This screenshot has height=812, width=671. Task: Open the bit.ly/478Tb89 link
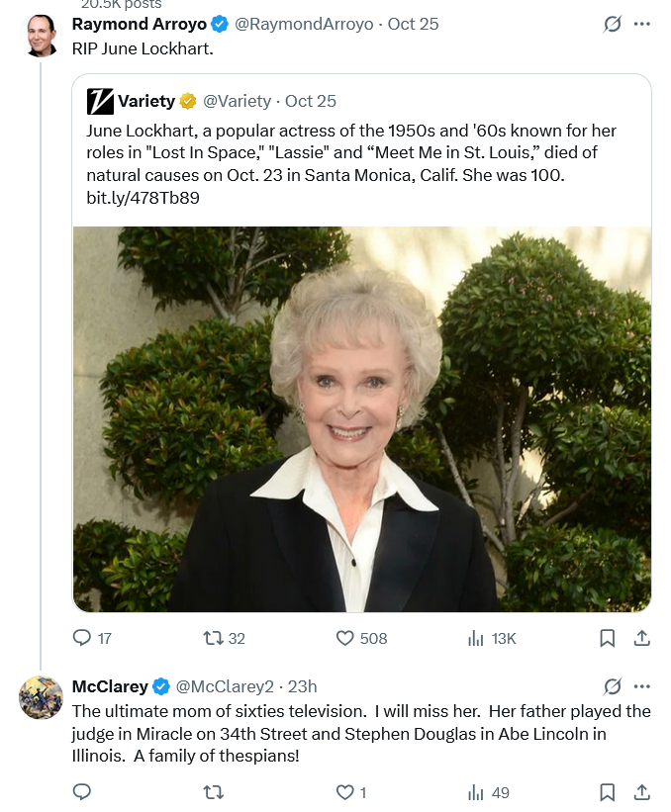(x=143, y=198)
